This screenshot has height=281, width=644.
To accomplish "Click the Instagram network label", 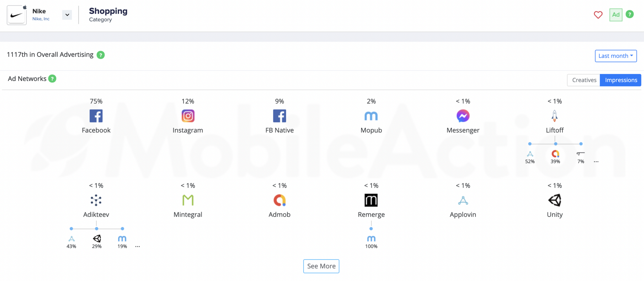I will 188,130.
